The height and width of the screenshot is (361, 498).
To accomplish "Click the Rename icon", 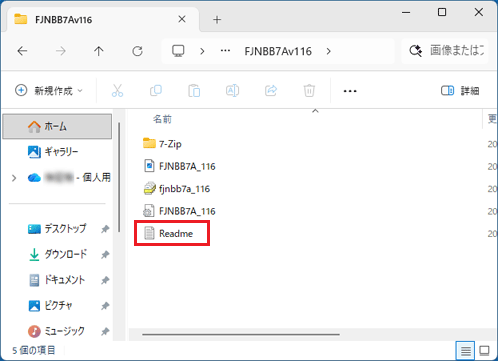I will pos(232,90).
